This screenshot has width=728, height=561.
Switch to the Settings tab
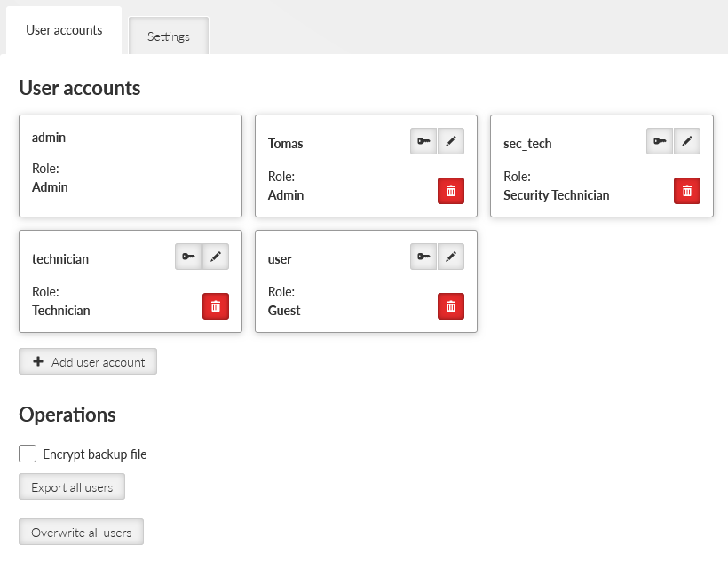coord(169,36)
